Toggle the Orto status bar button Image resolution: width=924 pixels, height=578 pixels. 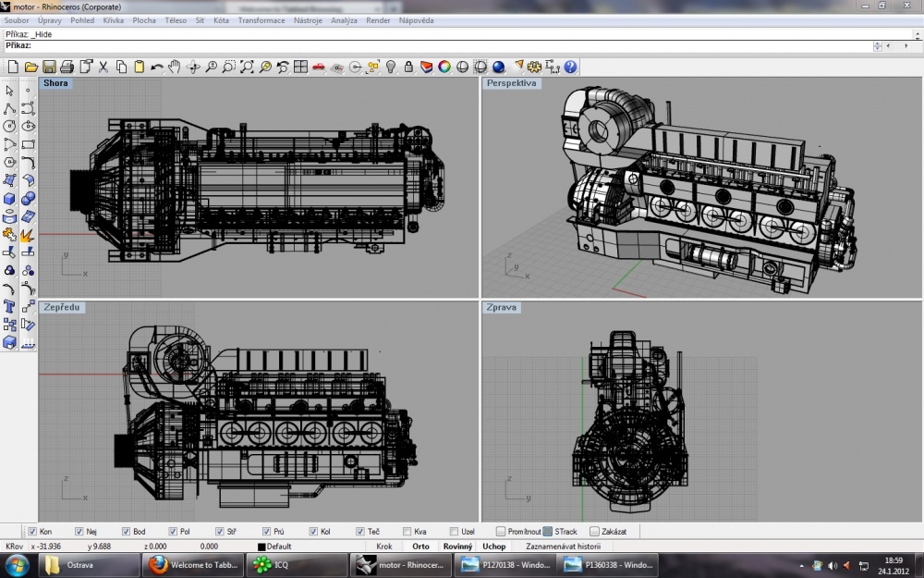420,547
